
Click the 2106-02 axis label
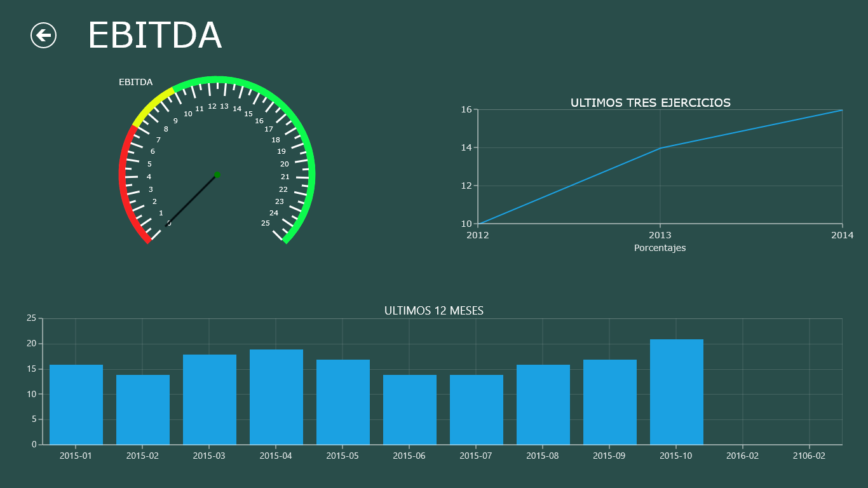click(810, 456)
